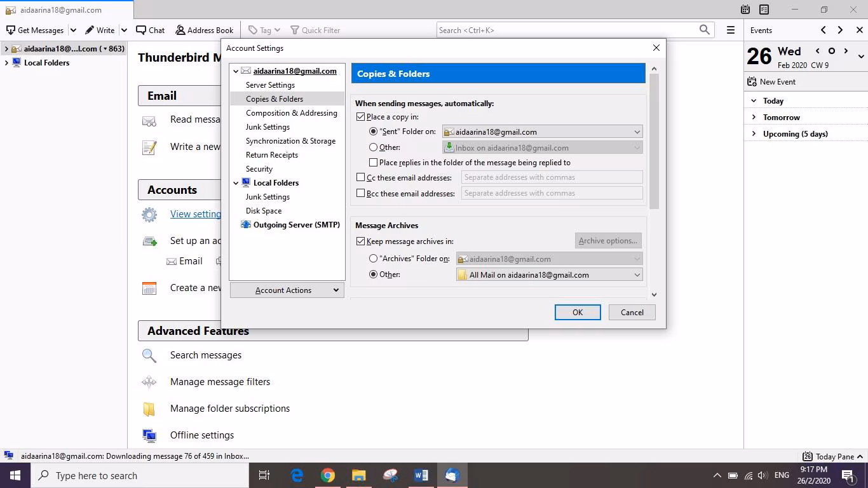
Task: Expand the Tomorrow events section
Action: click(x=754, y=118)
